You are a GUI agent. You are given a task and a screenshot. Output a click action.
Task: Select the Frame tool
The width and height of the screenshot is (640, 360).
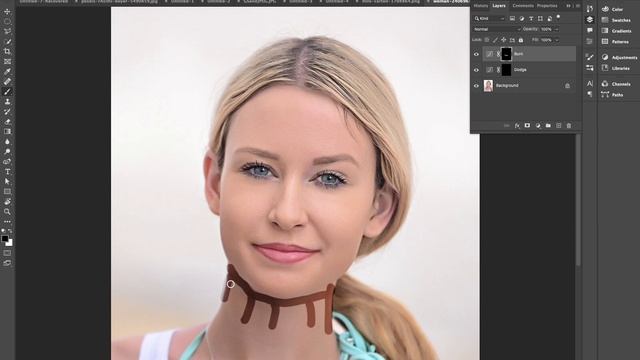[x=7, y=61]
